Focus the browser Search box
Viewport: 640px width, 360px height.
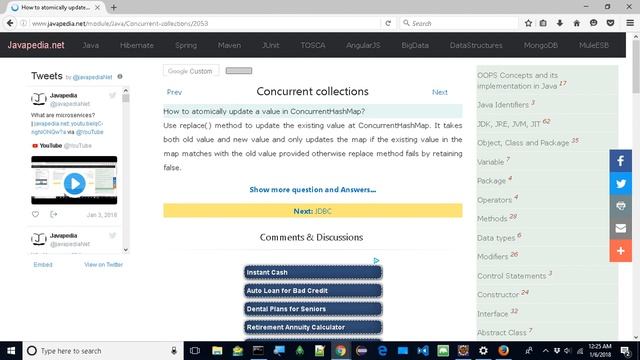pyautogui.click(x=459, y=23)
